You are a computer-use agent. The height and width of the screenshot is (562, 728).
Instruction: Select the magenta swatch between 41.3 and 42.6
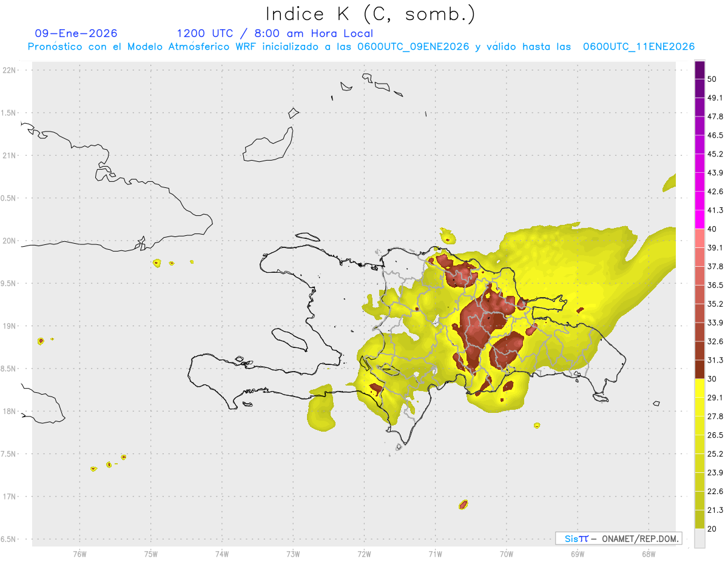pos(699,201)
